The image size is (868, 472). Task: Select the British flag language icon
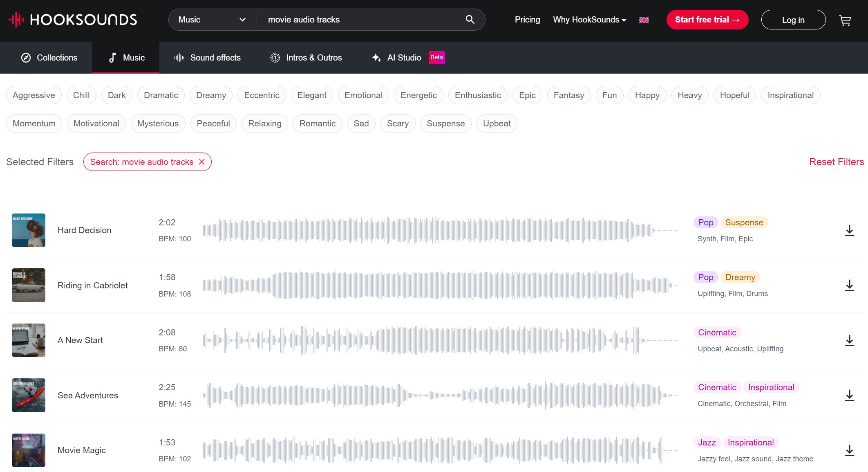[644, 19]
